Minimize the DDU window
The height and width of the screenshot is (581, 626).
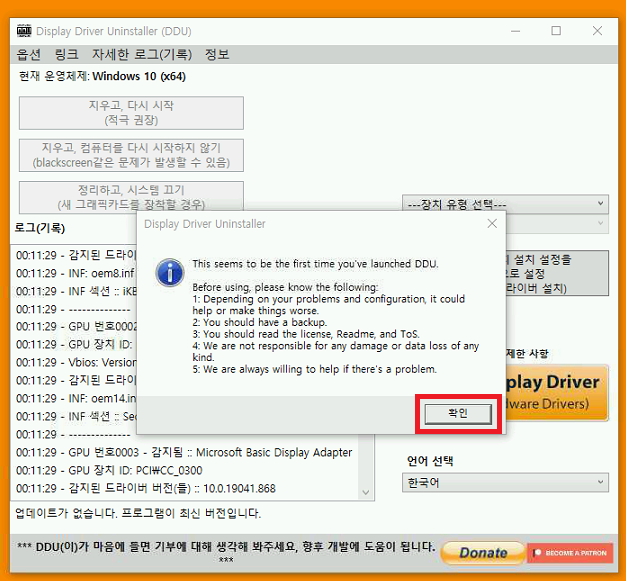(515, 31)
